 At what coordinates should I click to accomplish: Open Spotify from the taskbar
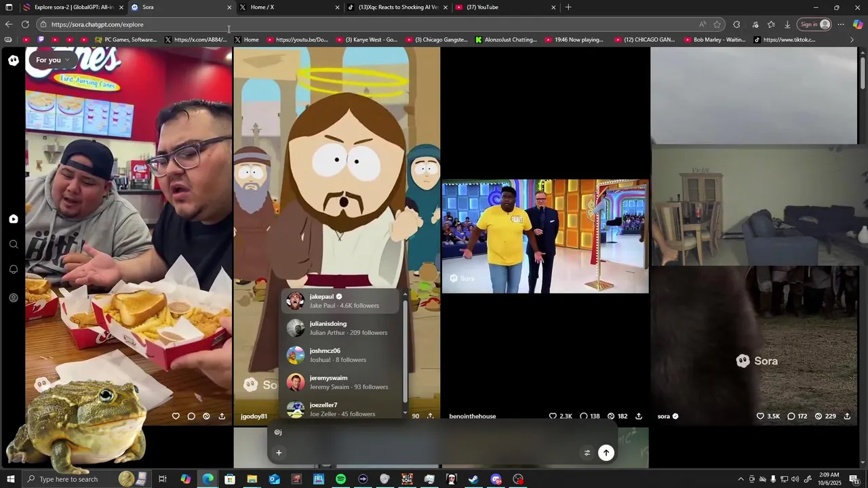340,479
